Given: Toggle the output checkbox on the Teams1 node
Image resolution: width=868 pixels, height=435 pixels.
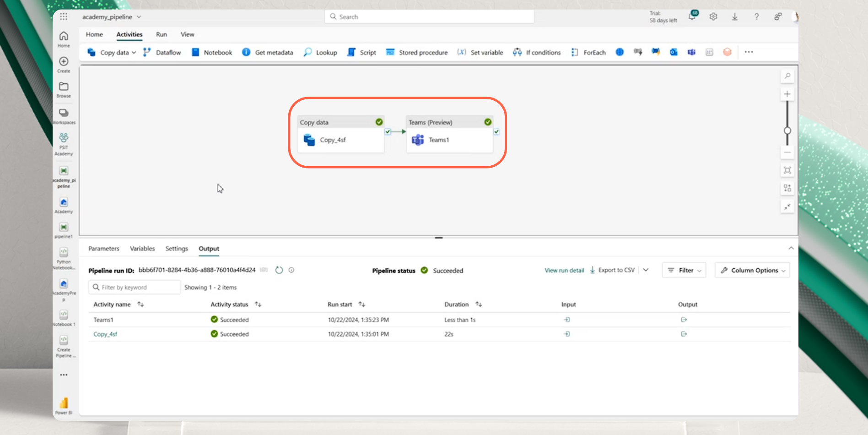Looking at the screenshot, I should click(x=496, y=131).
